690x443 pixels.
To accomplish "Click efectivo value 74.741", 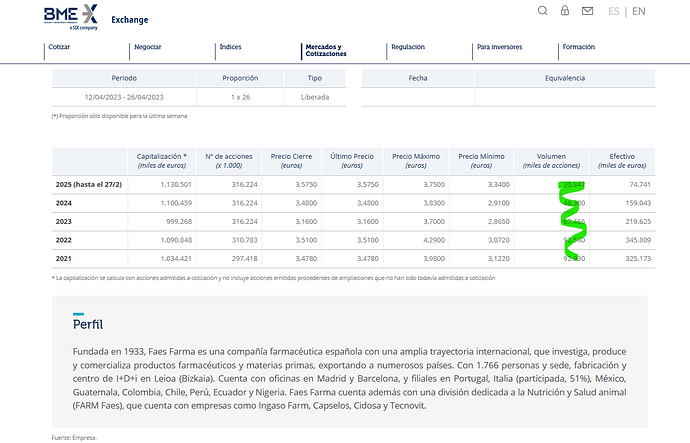I will (x=640, y=185).
